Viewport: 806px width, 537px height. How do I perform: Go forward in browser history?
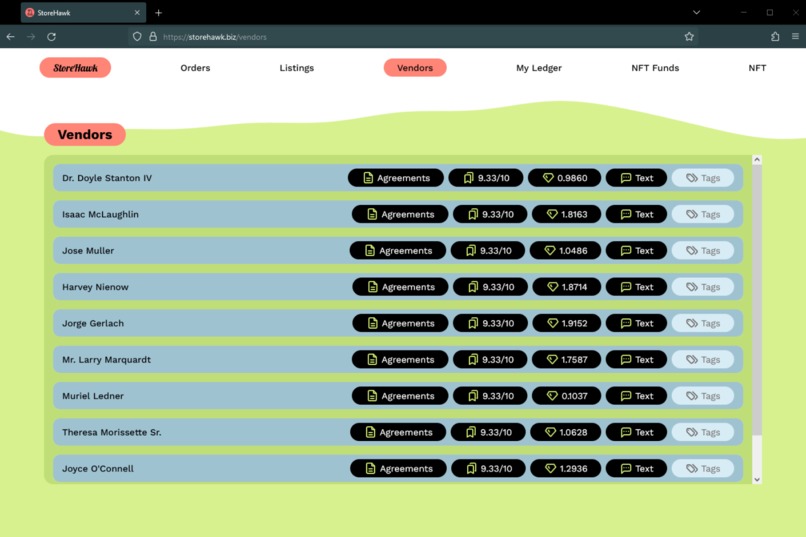(31, 36)
